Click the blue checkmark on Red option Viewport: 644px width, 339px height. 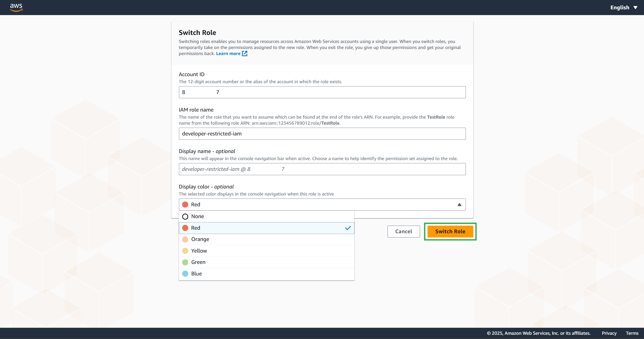[x=348, y=228]
